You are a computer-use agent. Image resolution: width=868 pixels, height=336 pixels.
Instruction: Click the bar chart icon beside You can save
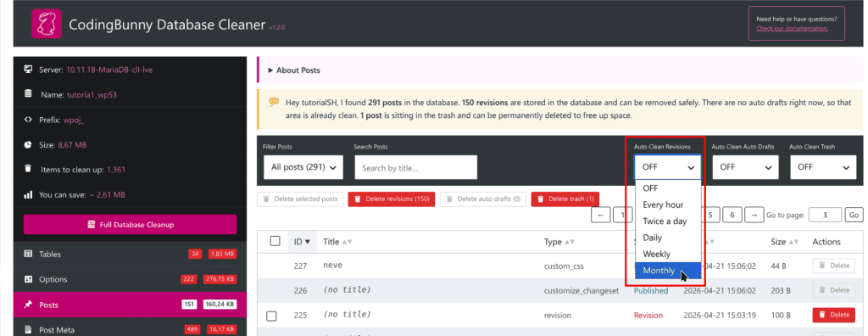click(x=28, y=195)
